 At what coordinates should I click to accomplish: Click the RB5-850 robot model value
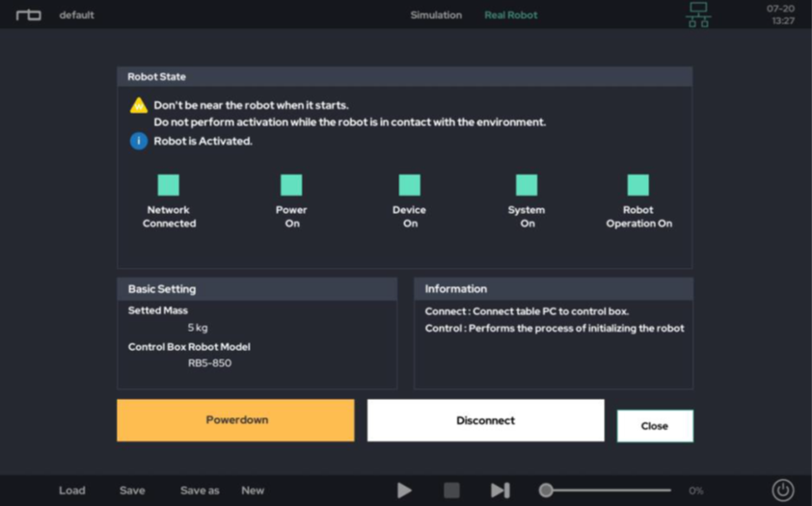pyautogui.click(x=209, y=362)
